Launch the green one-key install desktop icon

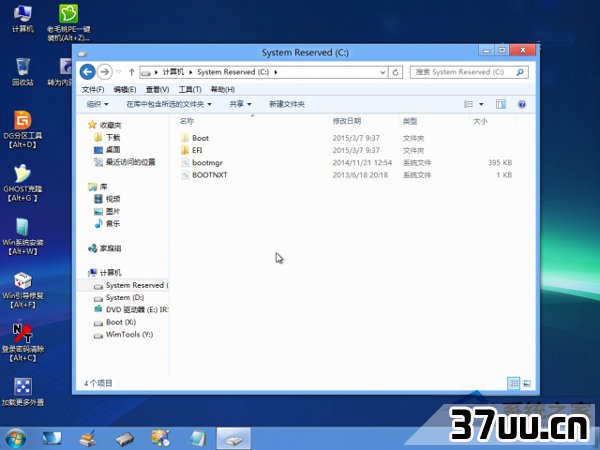[x=68, y=23]
